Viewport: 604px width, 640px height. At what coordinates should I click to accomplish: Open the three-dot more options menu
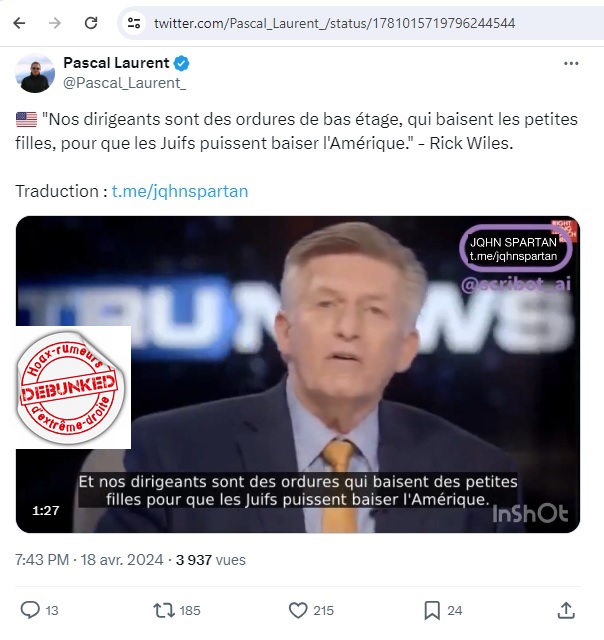[571, 63]
